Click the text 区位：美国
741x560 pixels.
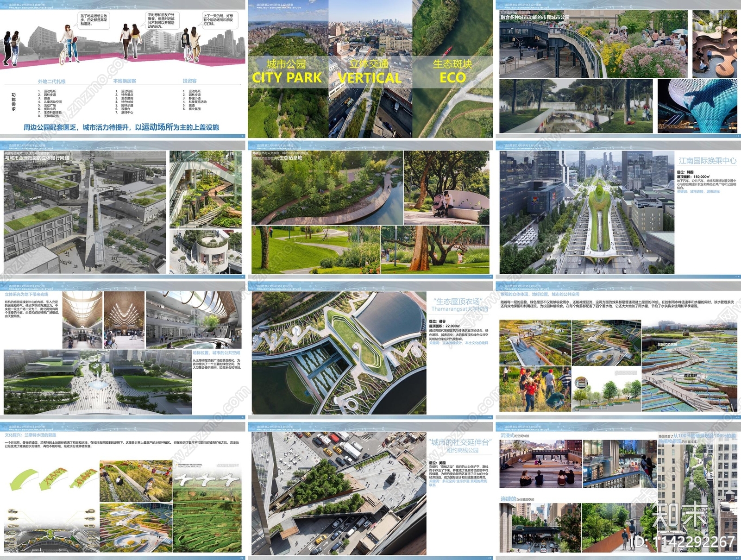coord(438,463)
